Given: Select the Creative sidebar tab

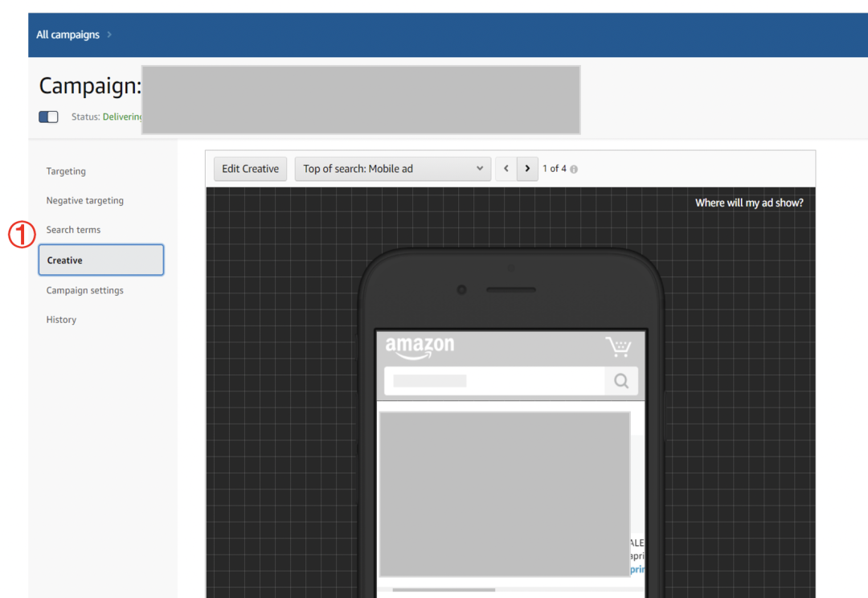Looking at the screenshot, I should (x=100, y=260).
